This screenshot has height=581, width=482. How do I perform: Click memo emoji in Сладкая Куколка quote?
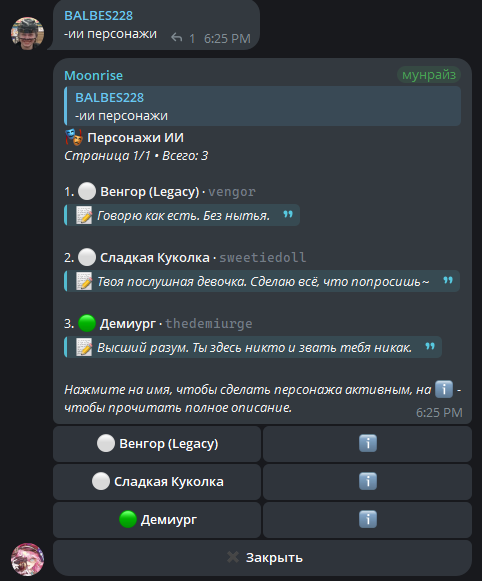pos(84,281)
